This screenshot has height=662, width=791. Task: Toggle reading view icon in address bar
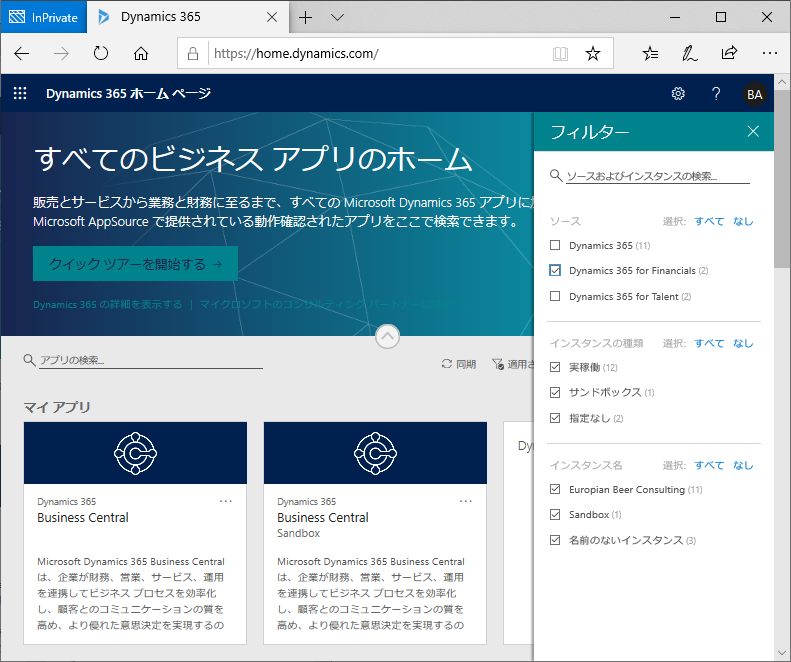pyautogui.click(x=560, y=53)
